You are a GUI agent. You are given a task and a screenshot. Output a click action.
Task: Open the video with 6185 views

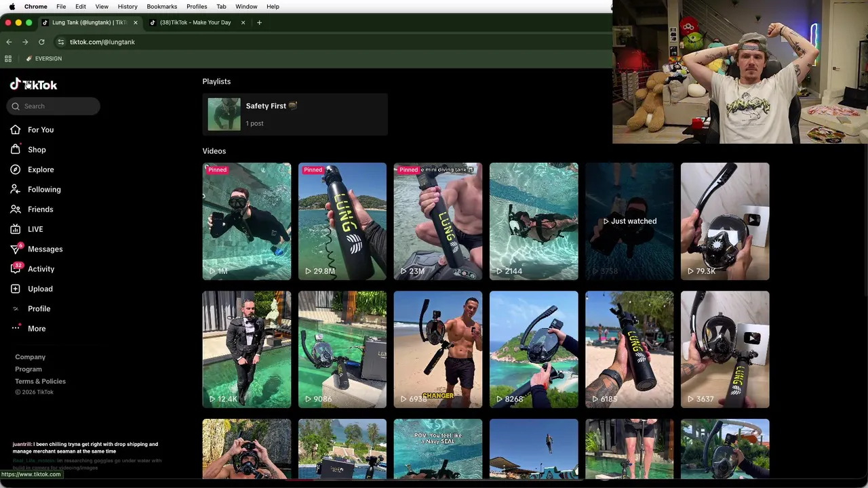[629, 350]
